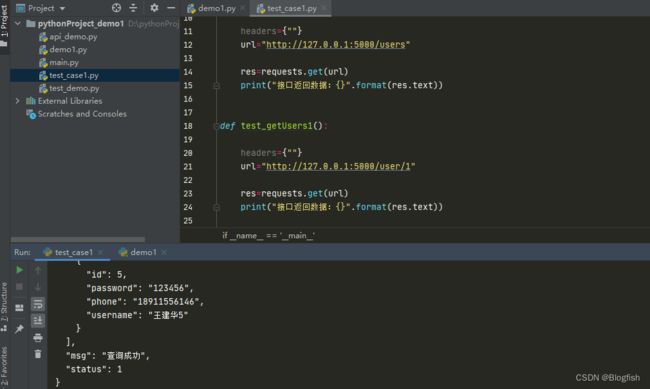Collapse the pythonProject_demo1 folder
The width and height of the screenshot is (650, 389).
(x=17, y=24)
